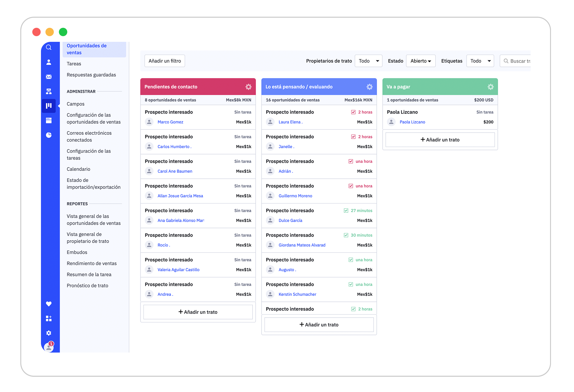
Task: Open the Estado Abierto dropdown
Action: tap(420, 61)
